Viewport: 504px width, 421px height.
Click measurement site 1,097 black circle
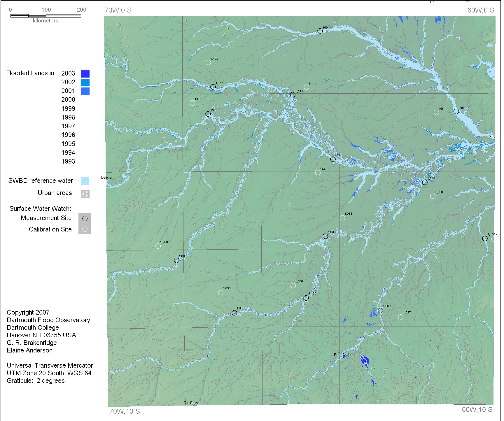point(380,311)
